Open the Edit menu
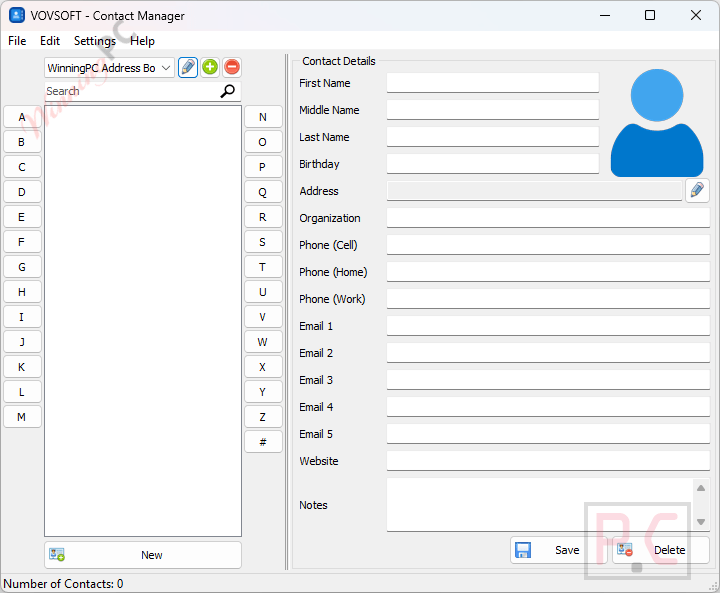Viewport: 720px width, 593px height. [x=50, y=41]
